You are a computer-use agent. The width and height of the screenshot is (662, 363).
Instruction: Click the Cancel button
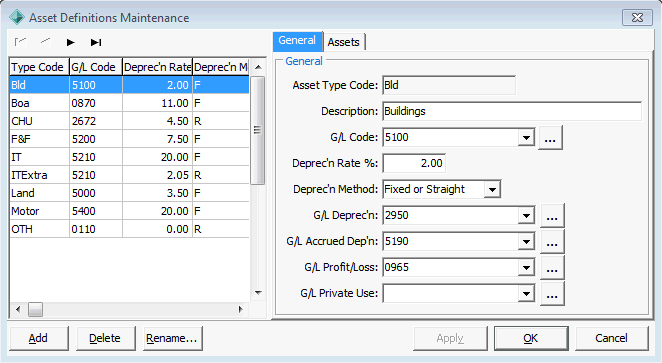611,338
